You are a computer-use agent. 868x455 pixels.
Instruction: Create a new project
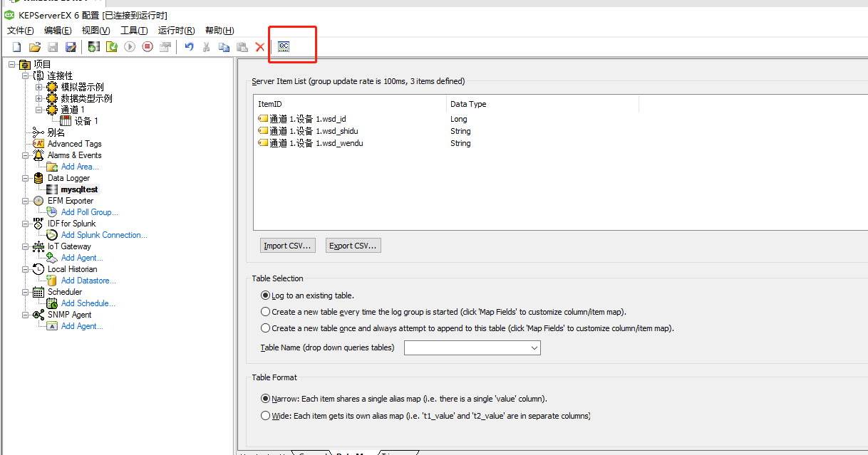tap(16, 46)
